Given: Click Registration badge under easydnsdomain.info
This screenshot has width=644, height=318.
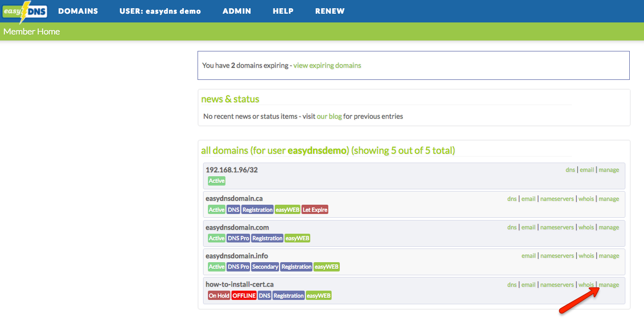Looking at the screenshot, I should [x=297, y=267].
